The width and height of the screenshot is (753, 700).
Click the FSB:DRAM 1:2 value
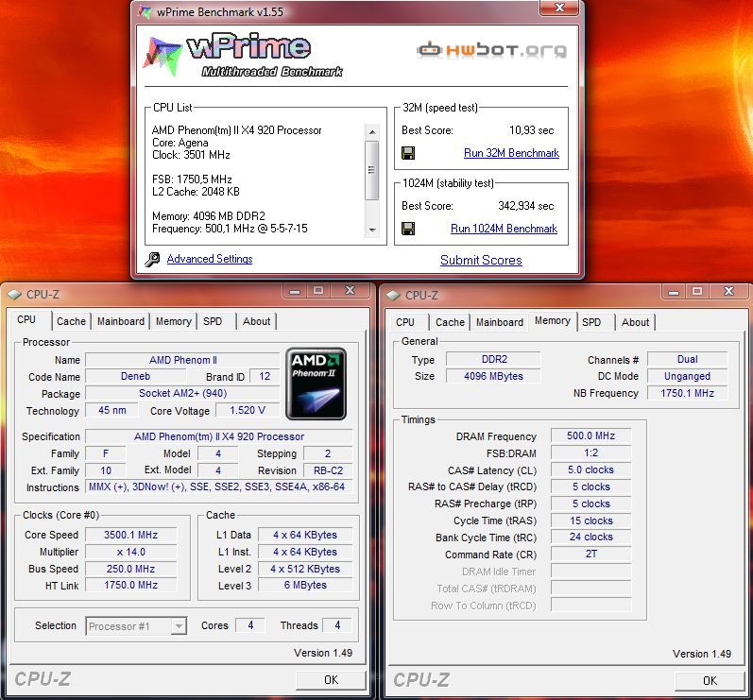(x=590, y=452)
